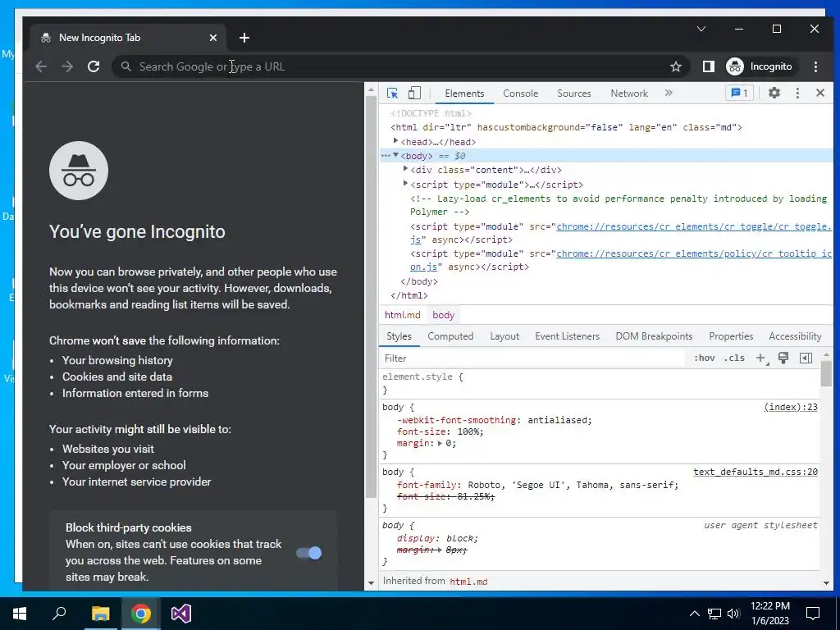The image size is (840, 630).
Task: Toggle Block third-party cookies switch
Action: (x=309, y=553)
